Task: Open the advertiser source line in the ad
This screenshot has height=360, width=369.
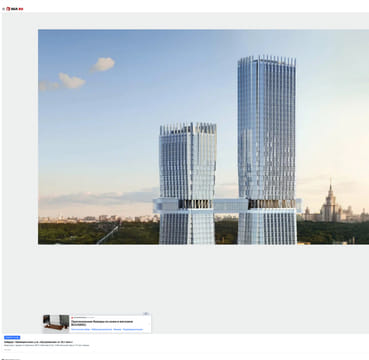Action: coord(84,317)
